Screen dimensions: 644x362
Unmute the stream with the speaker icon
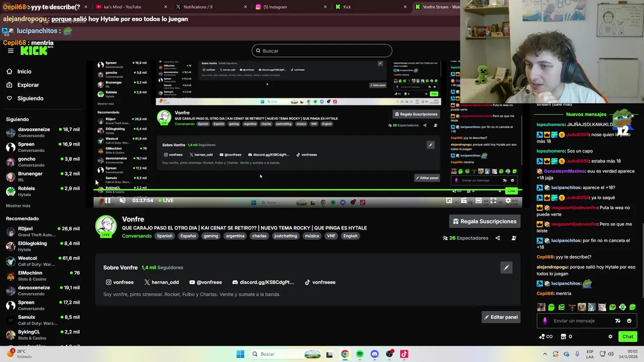pos(122,200)
